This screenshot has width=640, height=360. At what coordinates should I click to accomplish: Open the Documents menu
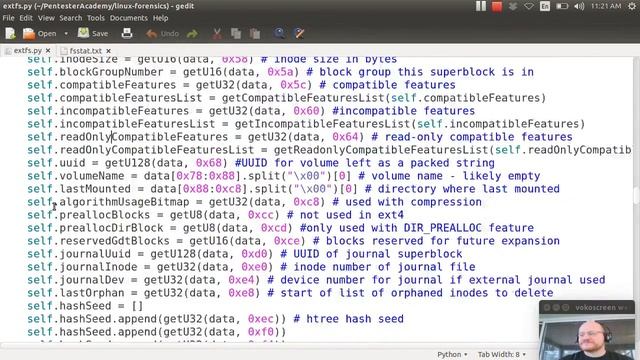[129, 18]
